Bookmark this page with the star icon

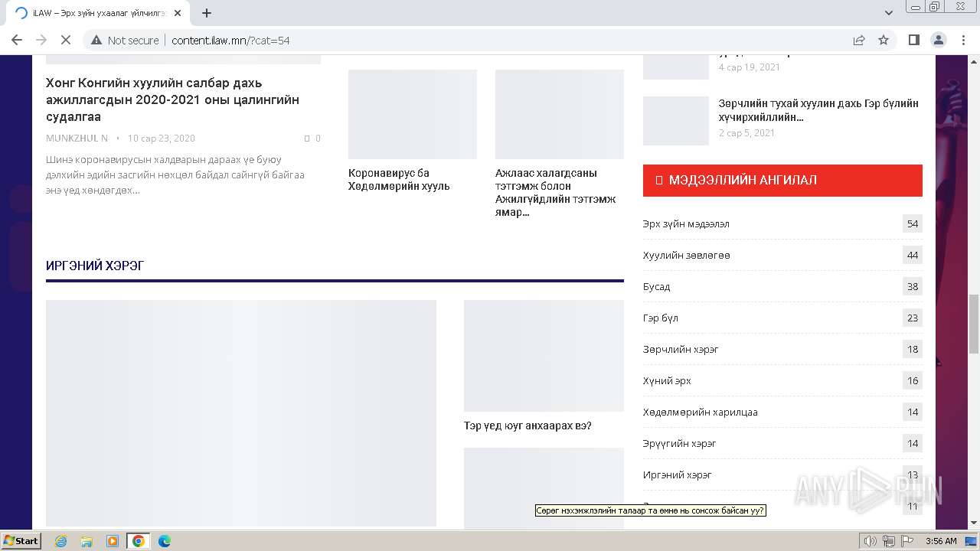(884, 40)
